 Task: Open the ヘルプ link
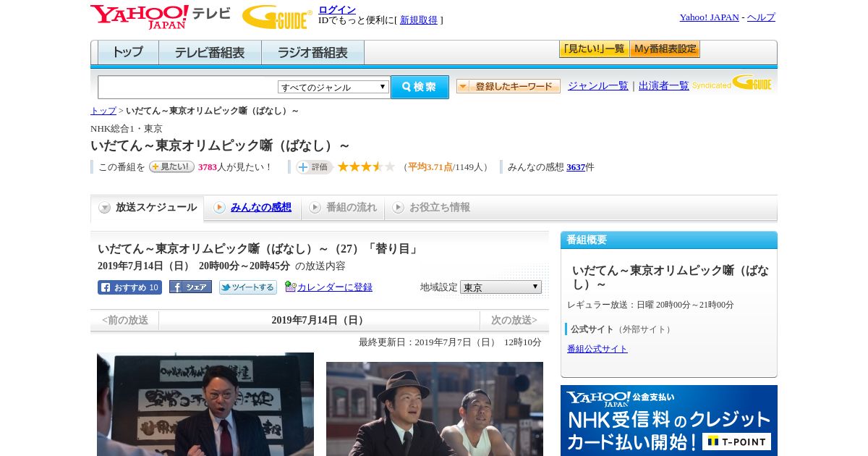(761, 17)
